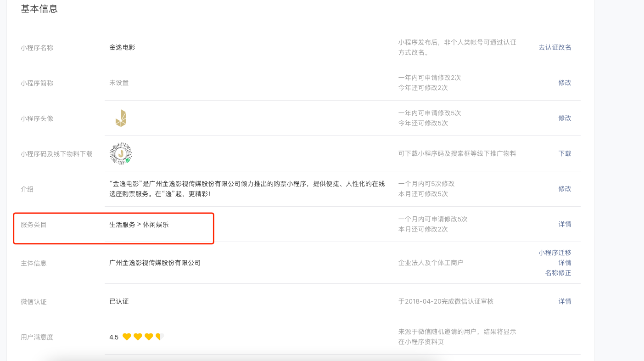Open 详情 link in 服务类目 row

[x=565, y=224]
